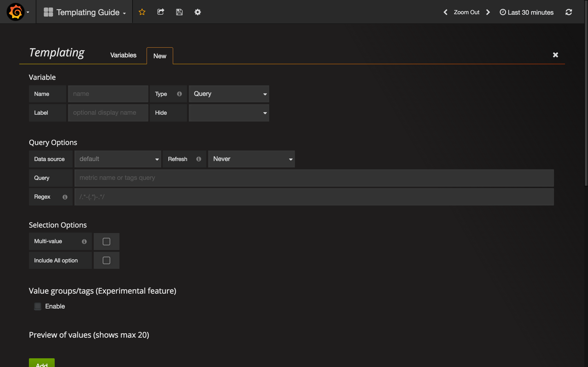The width and height of the screenshot is (588, 367).
Task: Open the Grafana main menu logo
Action: 16,11
